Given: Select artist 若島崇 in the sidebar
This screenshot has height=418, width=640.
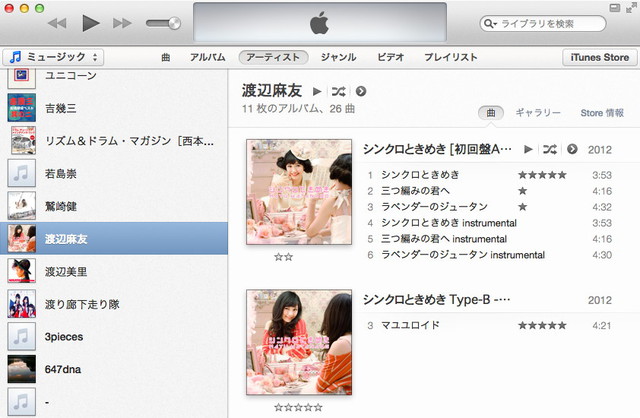Looking at the screenshot, I should [x=114, y=173].
